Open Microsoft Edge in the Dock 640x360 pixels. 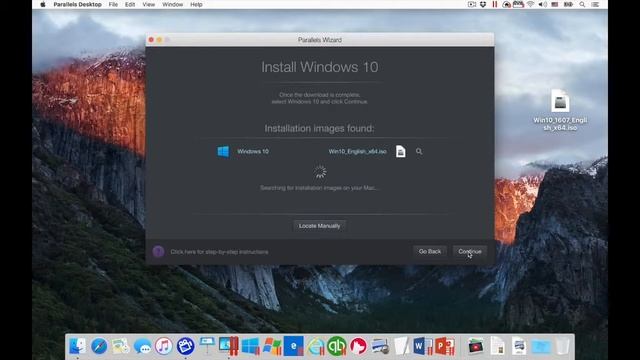point(294,346)
